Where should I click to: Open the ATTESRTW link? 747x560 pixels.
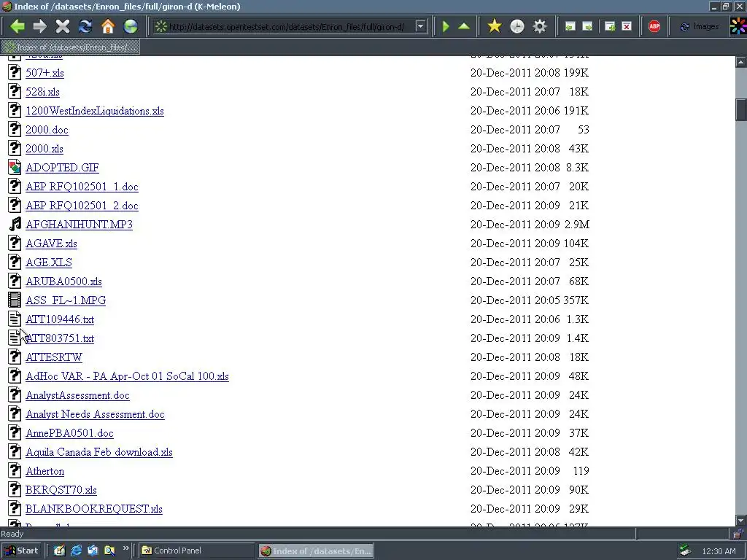tap(54, 357)
